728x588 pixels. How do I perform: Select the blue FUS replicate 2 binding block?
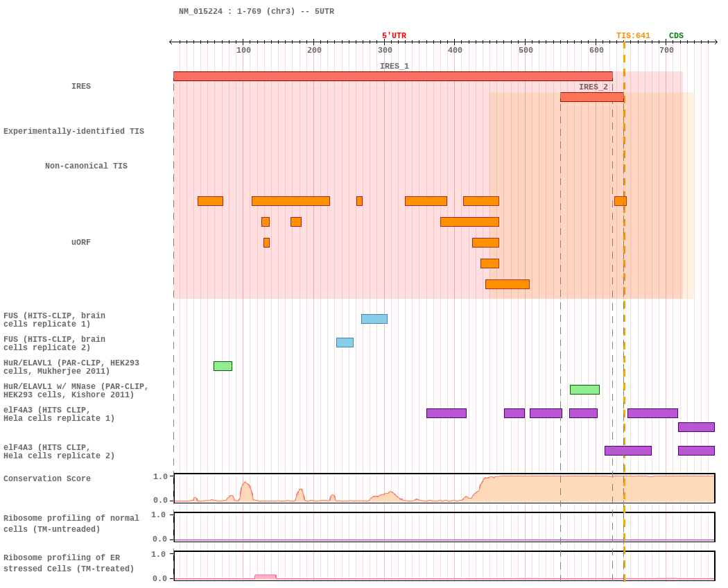pyautogui.click(x=345, y=343)
